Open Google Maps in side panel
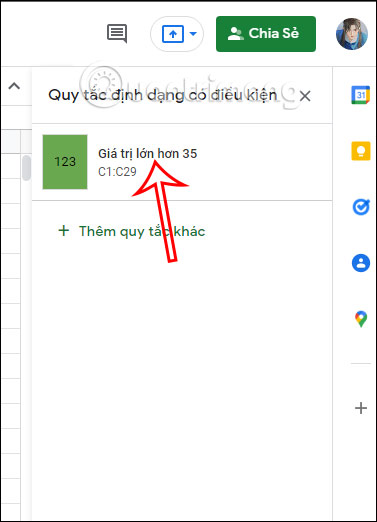The width and height of the screenshot is (377, 522). click(361, 319)
